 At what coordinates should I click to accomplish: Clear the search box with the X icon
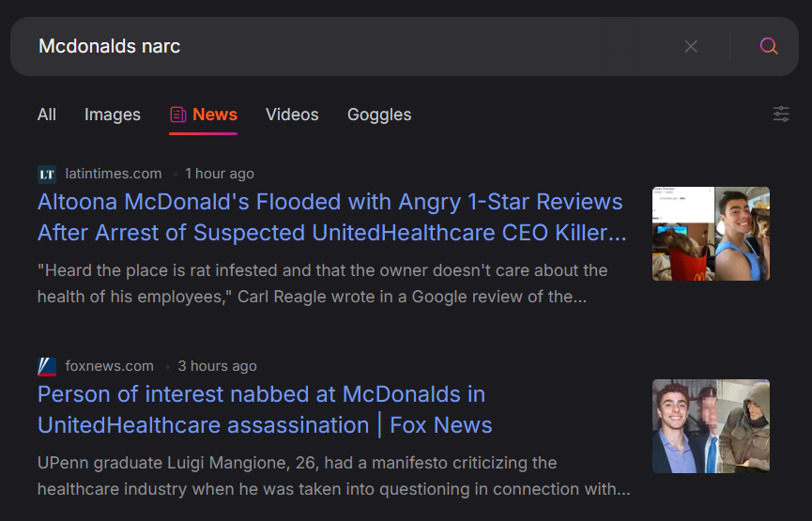[691, 47]
